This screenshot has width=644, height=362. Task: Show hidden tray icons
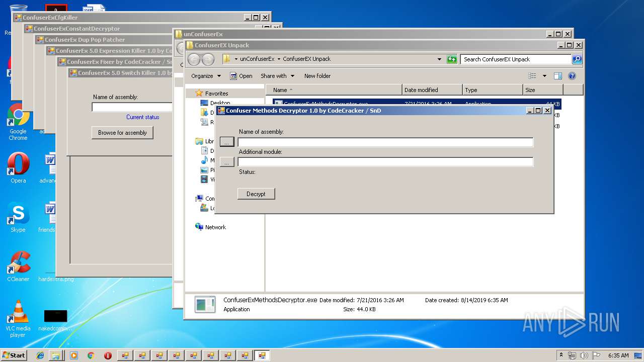(x=561, y=355)
